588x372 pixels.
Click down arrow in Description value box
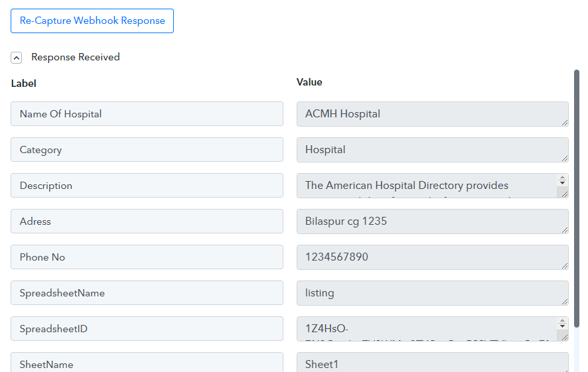point(562,182)
